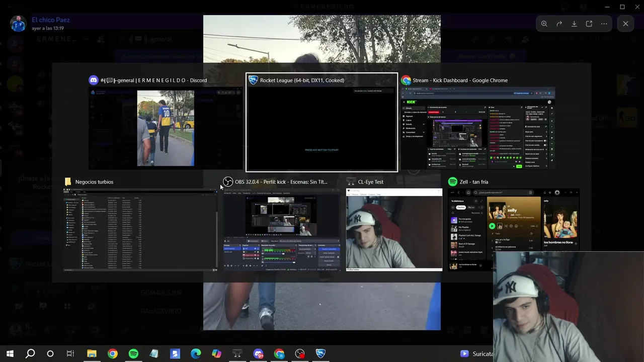The image size is (644, 362).
Task: Open the Suricata taskbar item
Action: coord(476,354)
